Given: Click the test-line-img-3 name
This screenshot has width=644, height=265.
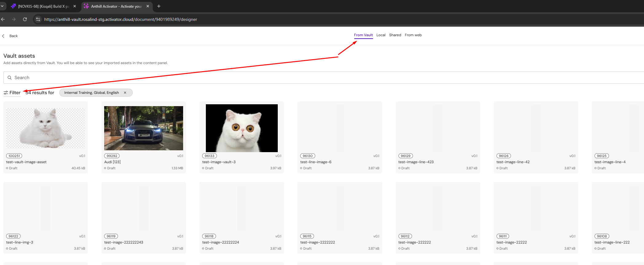Looking at the screenshot, I should [x=20, y=242].
